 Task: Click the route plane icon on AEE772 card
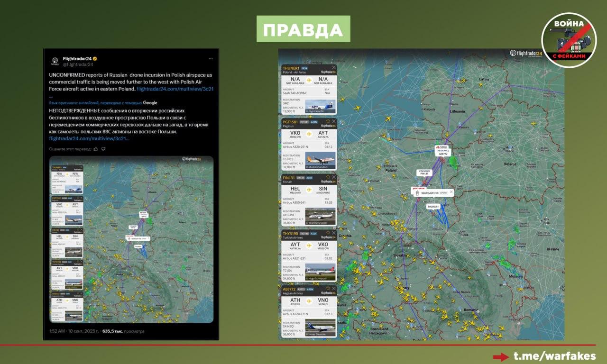(309, 300)
